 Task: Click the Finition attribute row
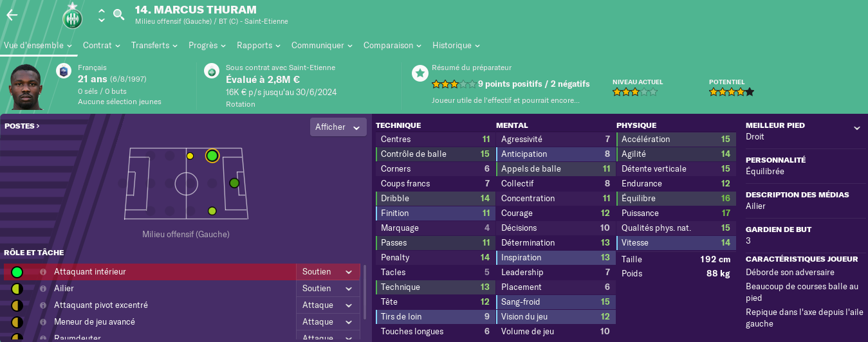pos(434,213)
